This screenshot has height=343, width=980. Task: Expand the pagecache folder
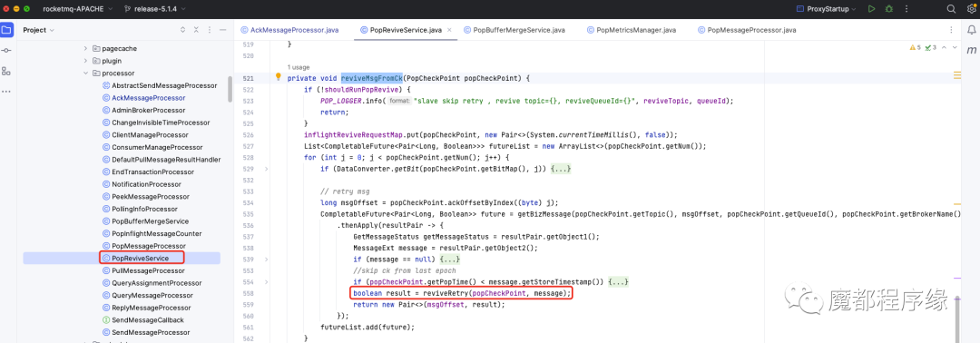(x=86, y=48)
